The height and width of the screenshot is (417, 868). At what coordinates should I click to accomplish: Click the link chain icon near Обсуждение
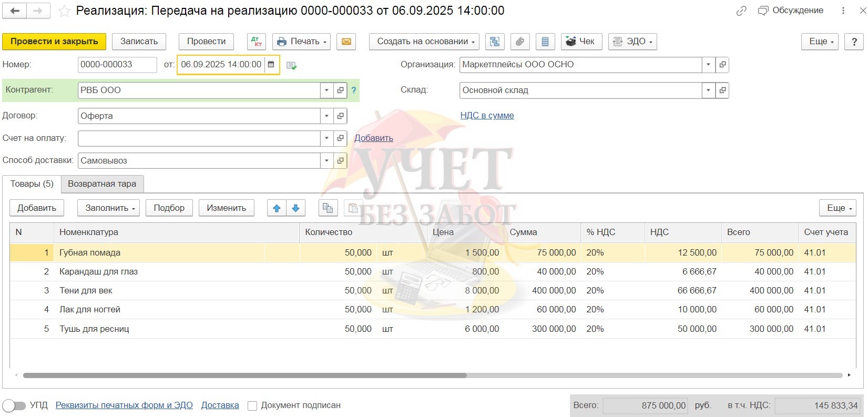click(x=741, y=11)
